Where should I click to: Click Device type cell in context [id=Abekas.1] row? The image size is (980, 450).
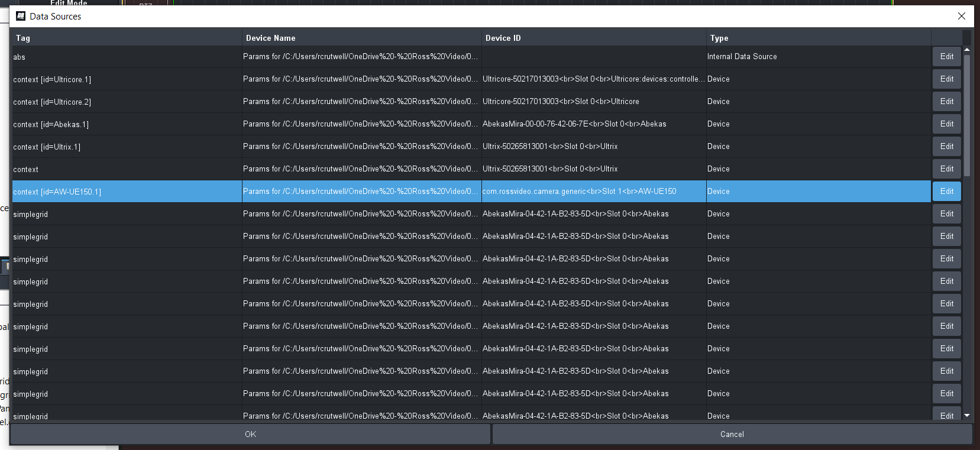(819, 124)
